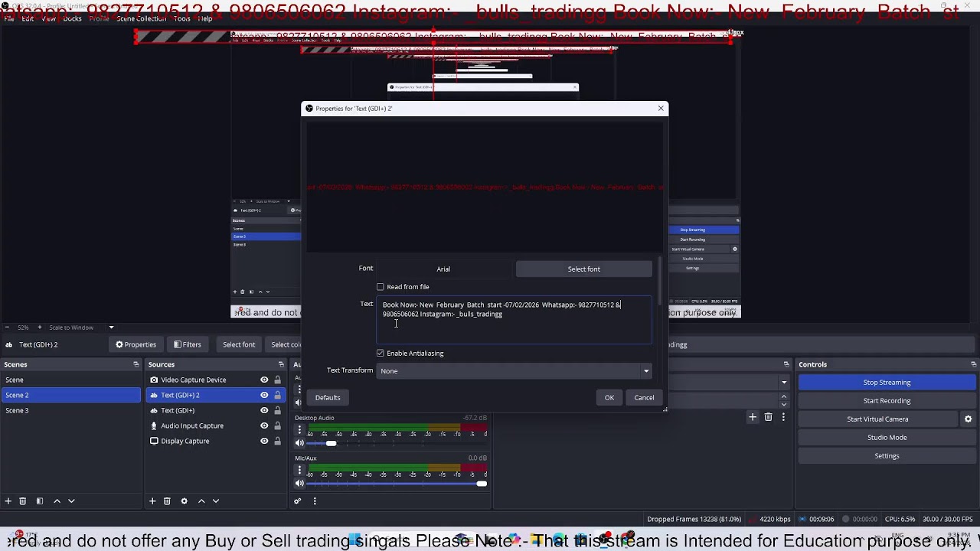Open Docks menu
The width and height of the screenshot is (980, 551).
[73, 18]
